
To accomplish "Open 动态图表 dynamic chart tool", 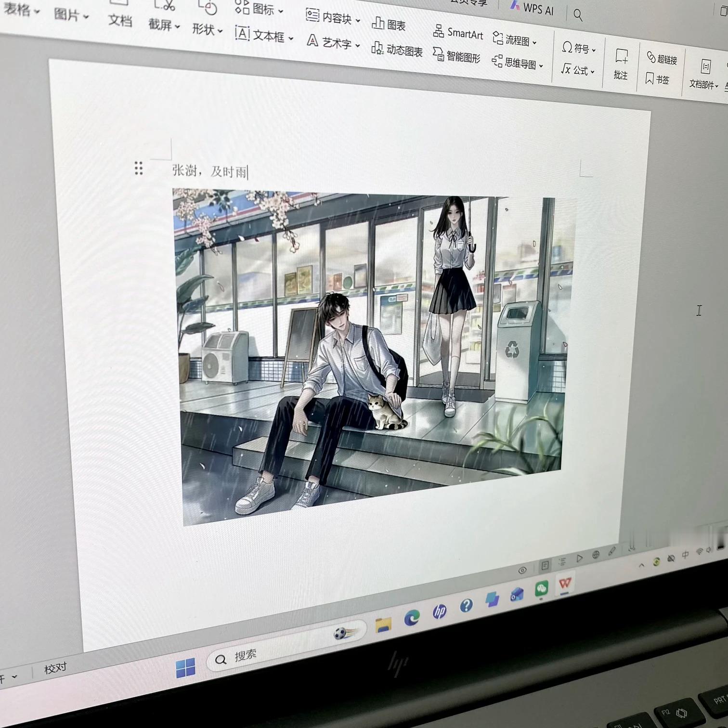I will click(397, 49).
